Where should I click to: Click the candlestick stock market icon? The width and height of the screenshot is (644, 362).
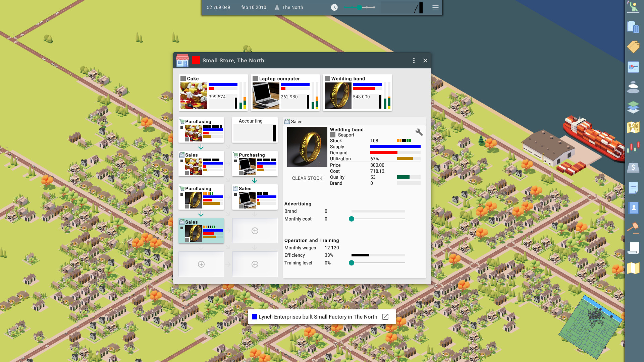click(633, 147)
